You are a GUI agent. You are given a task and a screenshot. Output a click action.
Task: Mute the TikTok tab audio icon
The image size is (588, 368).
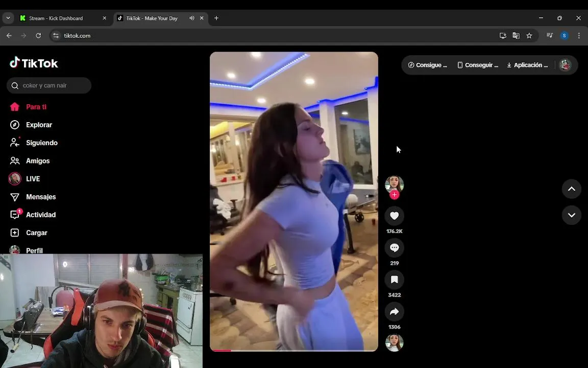[191, 18]
